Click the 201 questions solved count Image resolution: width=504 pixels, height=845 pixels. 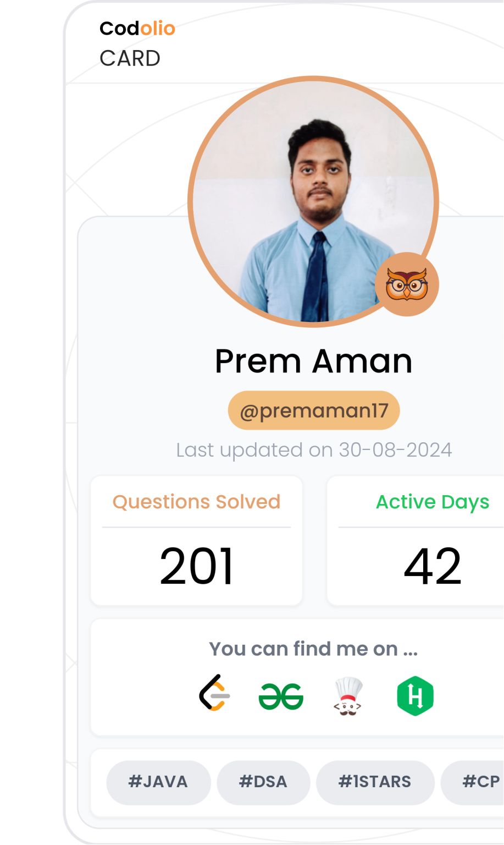pyautogui.click(x=196, y=566)
